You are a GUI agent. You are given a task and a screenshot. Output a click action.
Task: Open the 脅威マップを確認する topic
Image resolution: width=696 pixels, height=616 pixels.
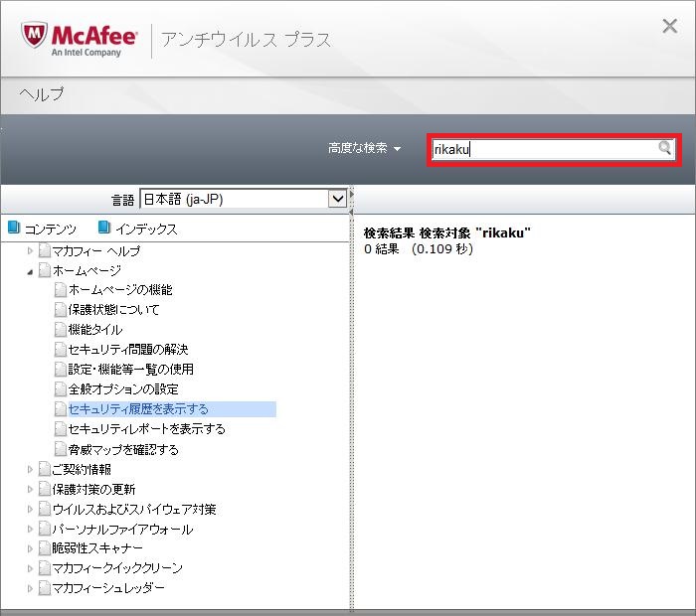(x=123, y=449)
